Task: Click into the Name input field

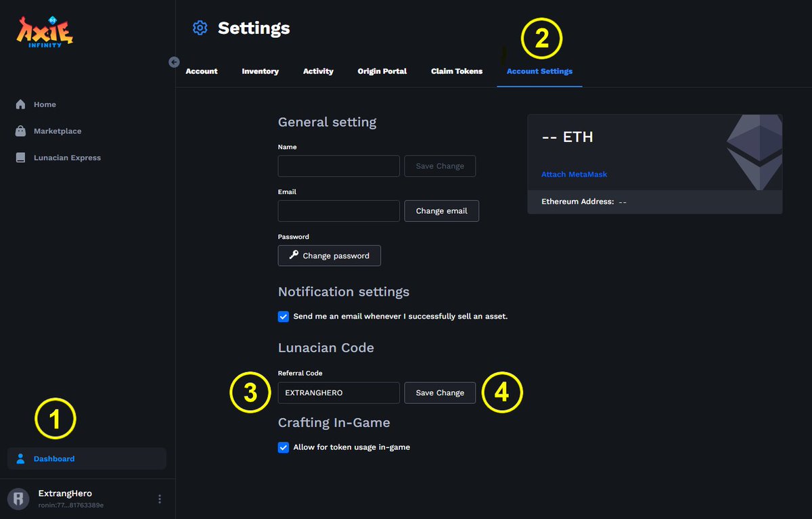Action: point(339,166)
